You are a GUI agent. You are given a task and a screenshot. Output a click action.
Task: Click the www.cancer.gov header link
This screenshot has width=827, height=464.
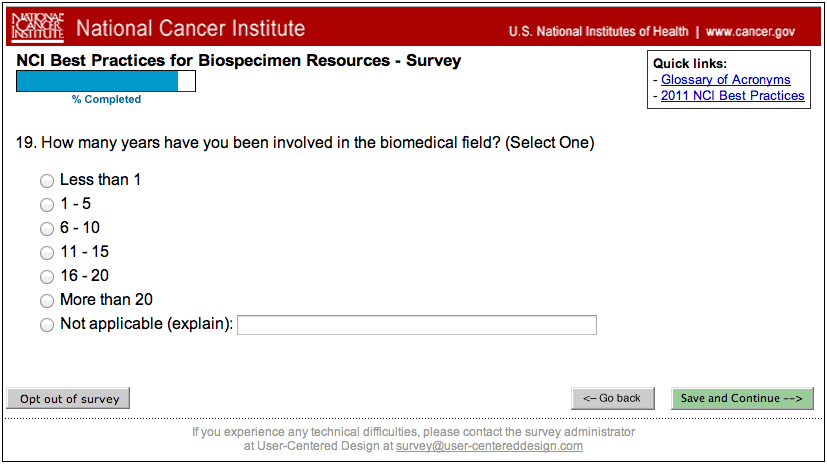coord(750,31)
